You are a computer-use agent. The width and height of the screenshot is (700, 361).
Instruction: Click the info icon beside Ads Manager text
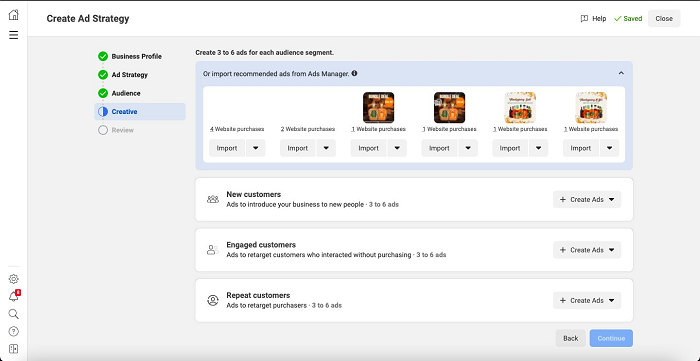click(354, 73)
